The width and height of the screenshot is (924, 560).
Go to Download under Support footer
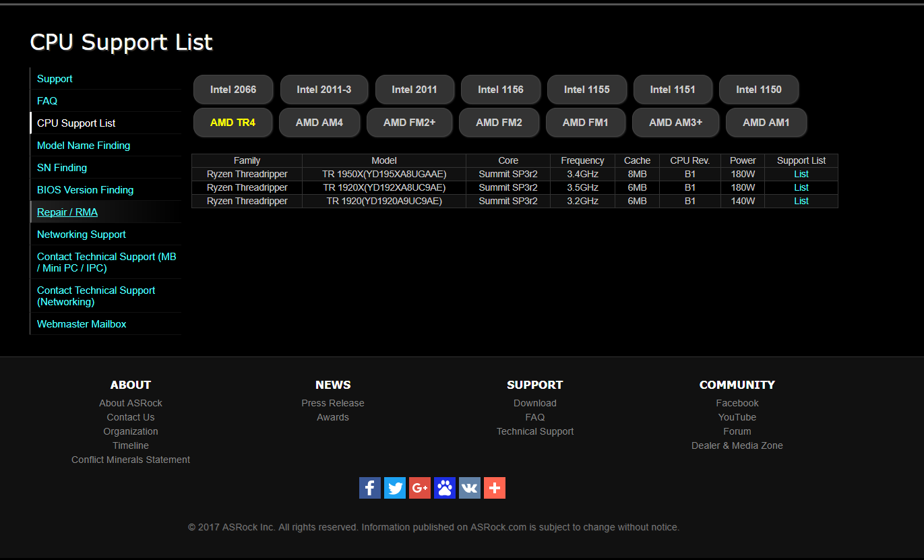[x=535, y=403]
